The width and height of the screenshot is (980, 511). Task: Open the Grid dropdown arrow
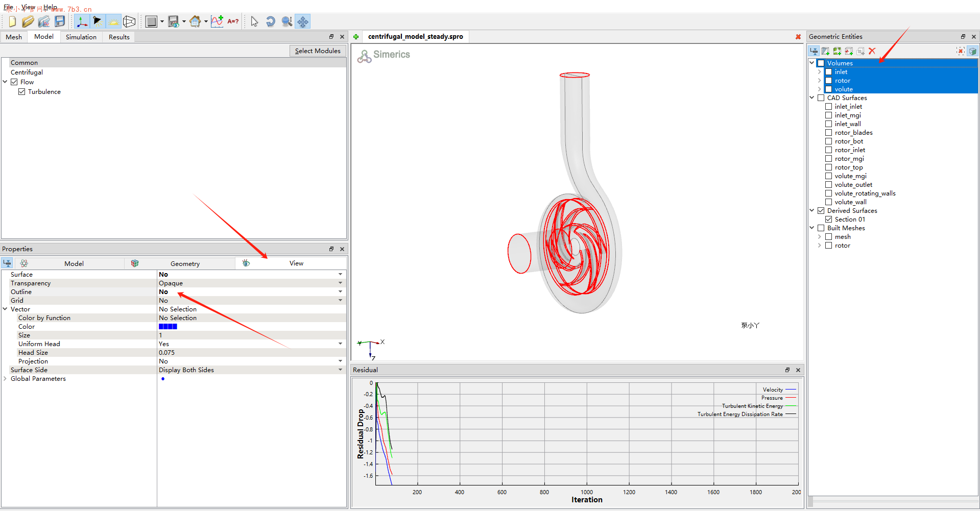340,301
